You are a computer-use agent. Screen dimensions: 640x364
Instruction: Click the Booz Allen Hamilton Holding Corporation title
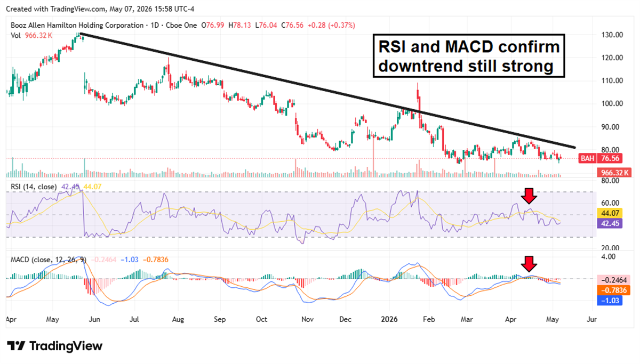(77, 26)
